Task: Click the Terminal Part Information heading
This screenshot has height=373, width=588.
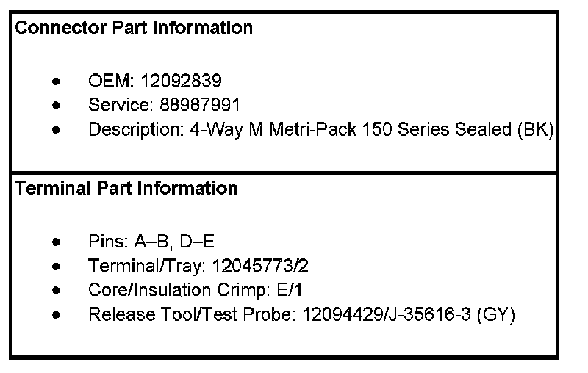Action: [x=126, y=188]
